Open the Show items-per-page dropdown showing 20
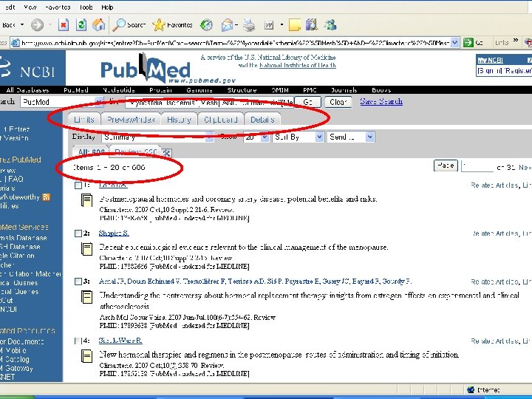 pos(256,137)
